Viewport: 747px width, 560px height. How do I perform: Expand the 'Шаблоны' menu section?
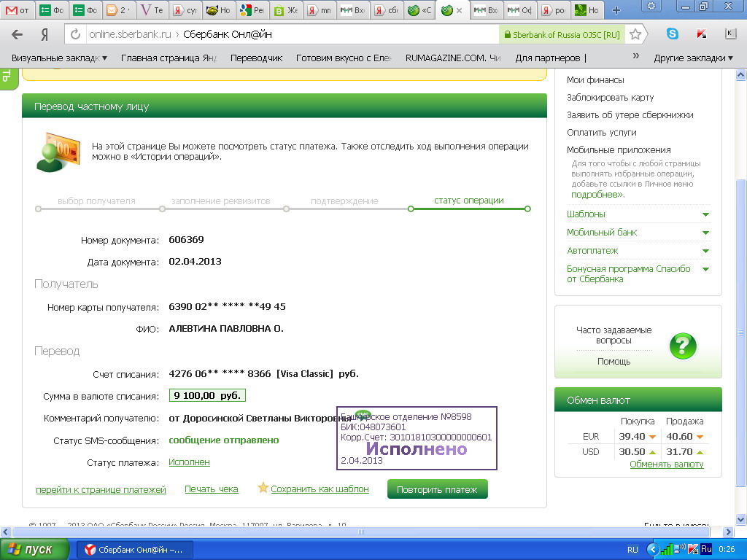tap(638, 214)
